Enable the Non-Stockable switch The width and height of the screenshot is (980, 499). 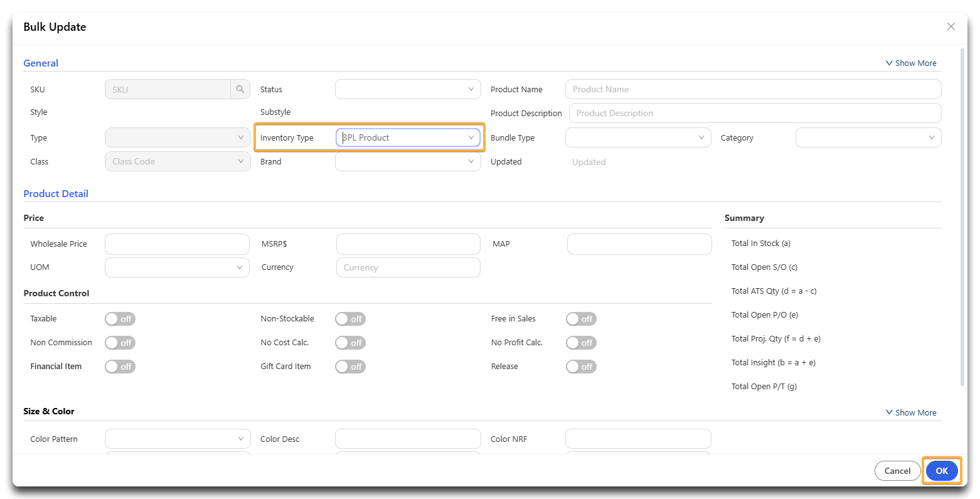(x=350, y=319)
